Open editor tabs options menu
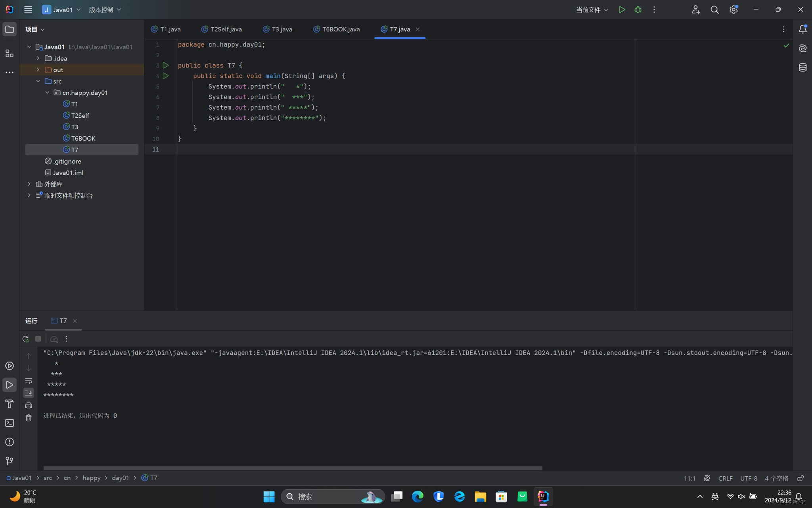Viewport: 812px width, 508px height. coord(783,29)
